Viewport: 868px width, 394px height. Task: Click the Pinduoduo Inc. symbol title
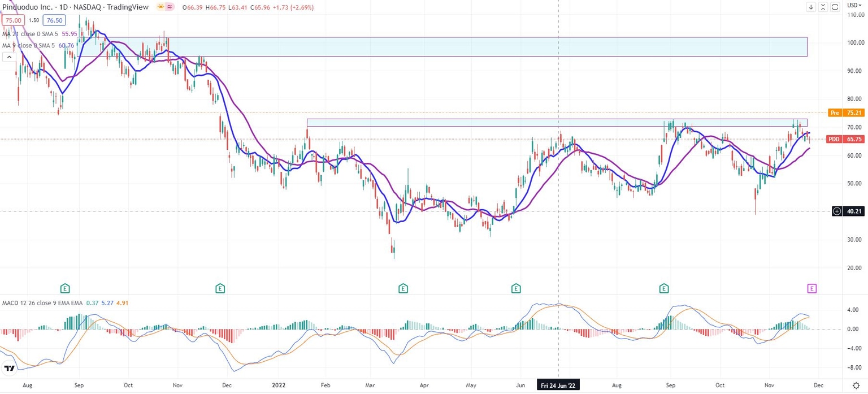(x=27, y=7)
